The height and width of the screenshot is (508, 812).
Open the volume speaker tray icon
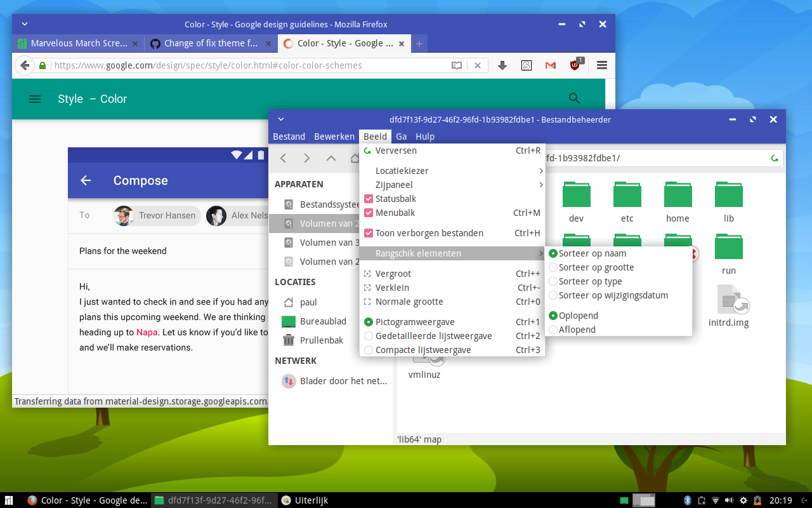[729, 500]
